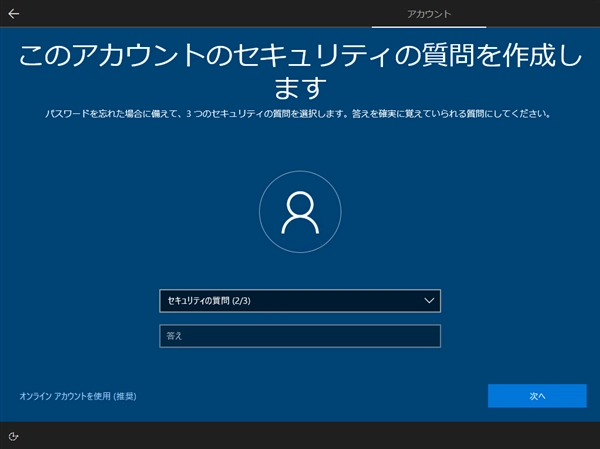600x449 pixels.
Task: Focus the 答え input field
Action: pos(300,336)
